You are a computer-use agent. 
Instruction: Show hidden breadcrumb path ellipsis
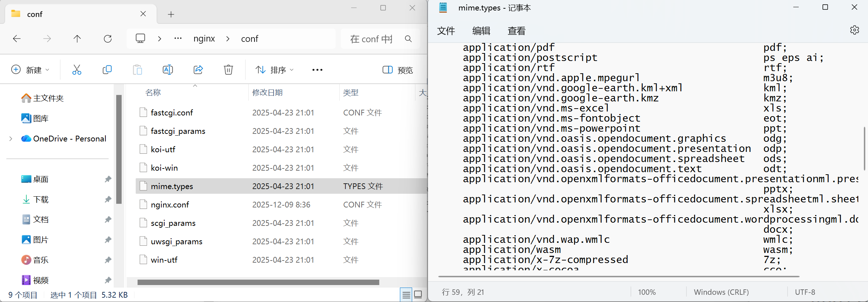pos(178,38)
